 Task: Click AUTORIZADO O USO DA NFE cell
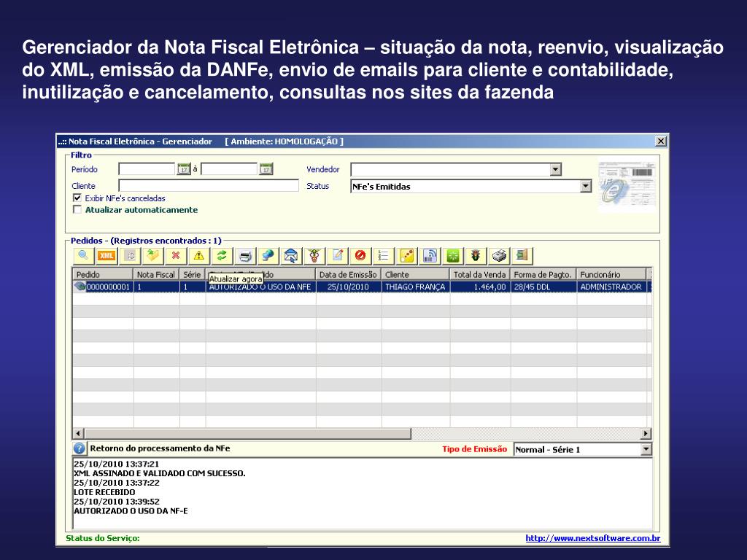(260, 287)
